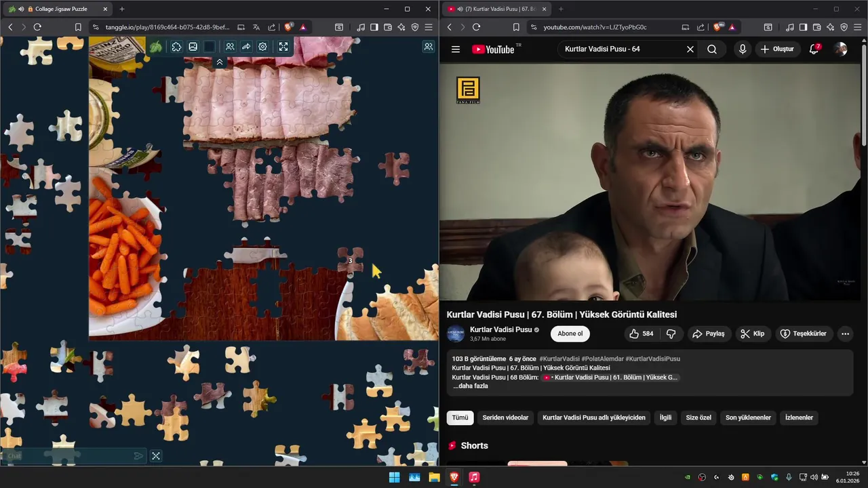Open the YouTube account avatar menu

[x=841, y=49]
